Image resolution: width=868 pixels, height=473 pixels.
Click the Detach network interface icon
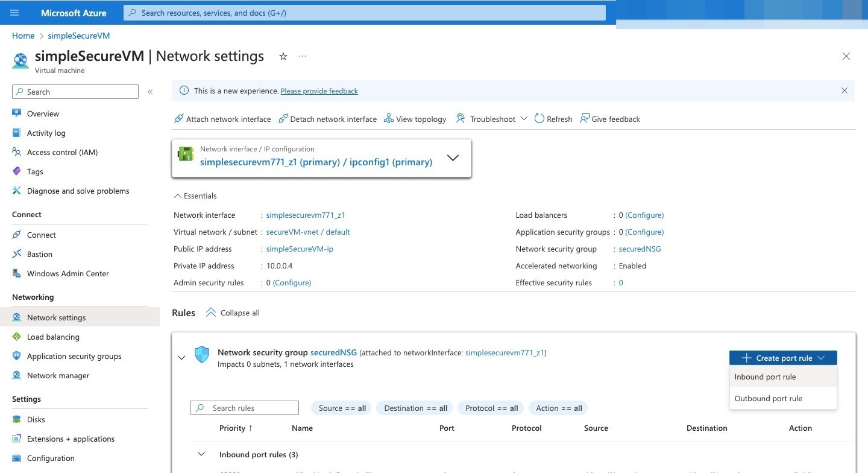pyautogui.click(x=283, y=119)
